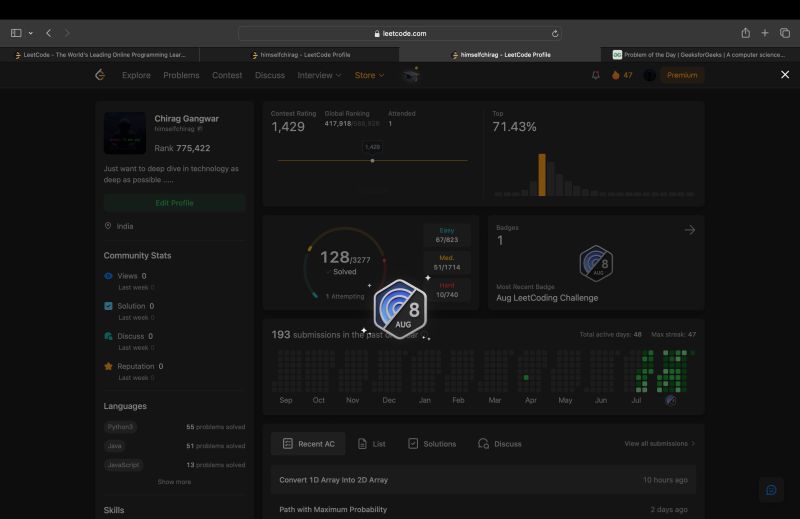Open View all submissions link
This screenshot has height=519, width=800.
tap(660, 443)
